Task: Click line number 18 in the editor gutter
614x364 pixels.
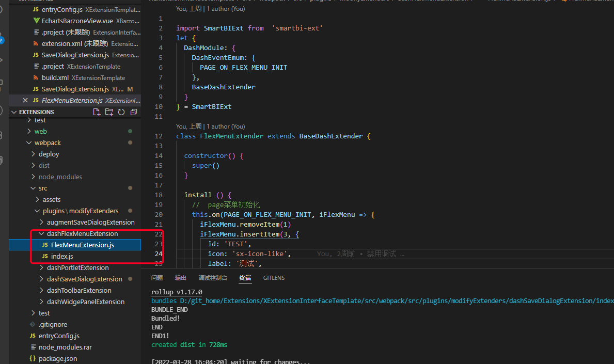Action: [x=159, y=195]
